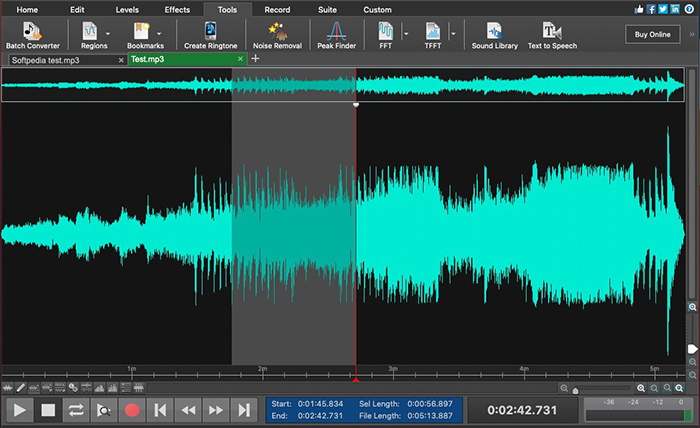
Task: Click the large 0:02:42.731 position display
Action: tap(522, 410)
